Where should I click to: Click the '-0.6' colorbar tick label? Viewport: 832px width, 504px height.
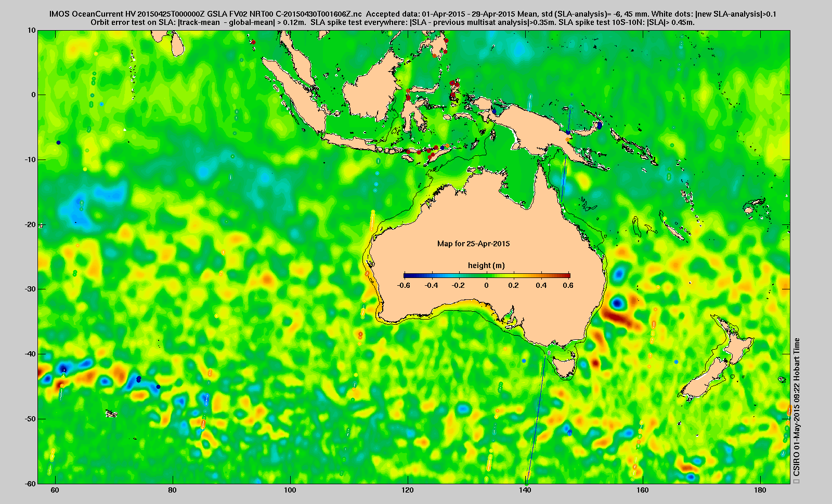[x=404, y=285]
